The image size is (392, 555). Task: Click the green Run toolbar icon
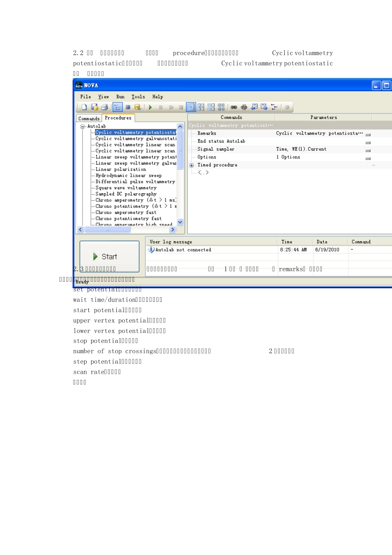[x=151, y=107]
